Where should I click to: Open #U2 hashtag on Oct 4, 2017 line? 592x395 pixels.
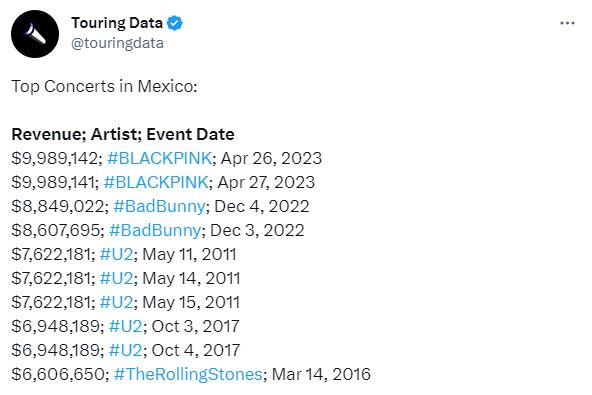pos(125,350)
